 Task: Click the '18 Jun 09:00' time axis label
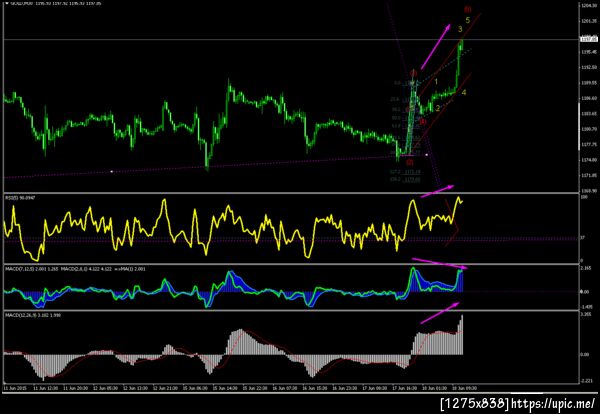[464, 388]
